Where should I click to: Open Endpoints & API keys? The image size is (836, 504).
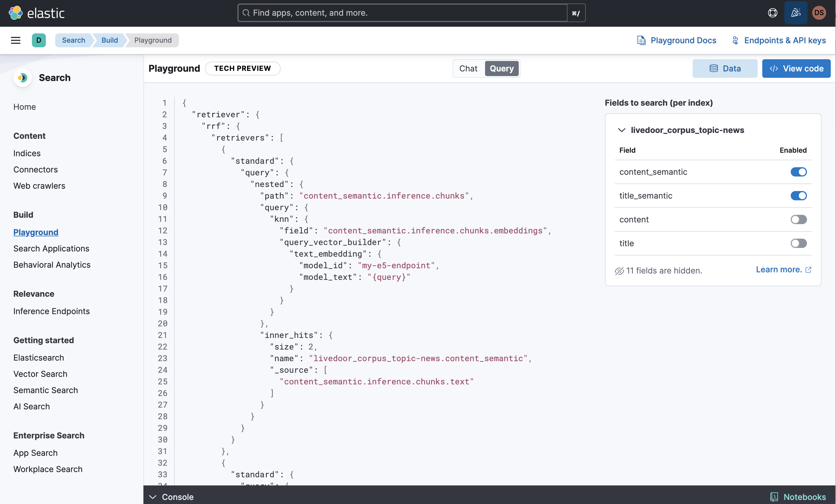(x=779, y=40)
